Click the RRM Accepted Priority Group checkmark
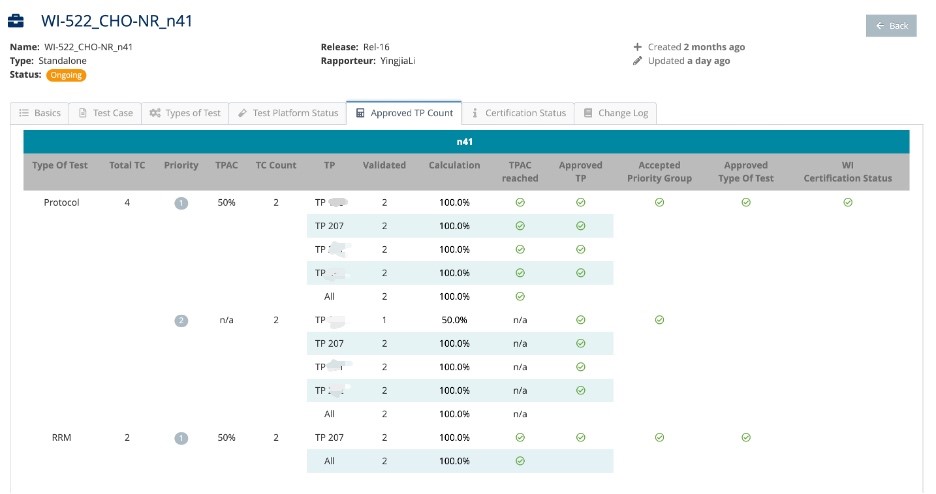The image size is (936, 494). [x=659, y=437]
